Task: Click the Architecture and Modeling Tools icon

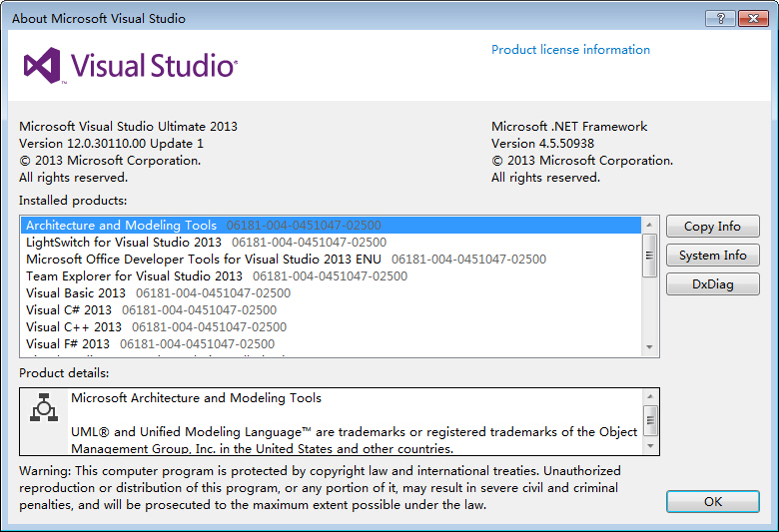Action: [x=44, y=408]
